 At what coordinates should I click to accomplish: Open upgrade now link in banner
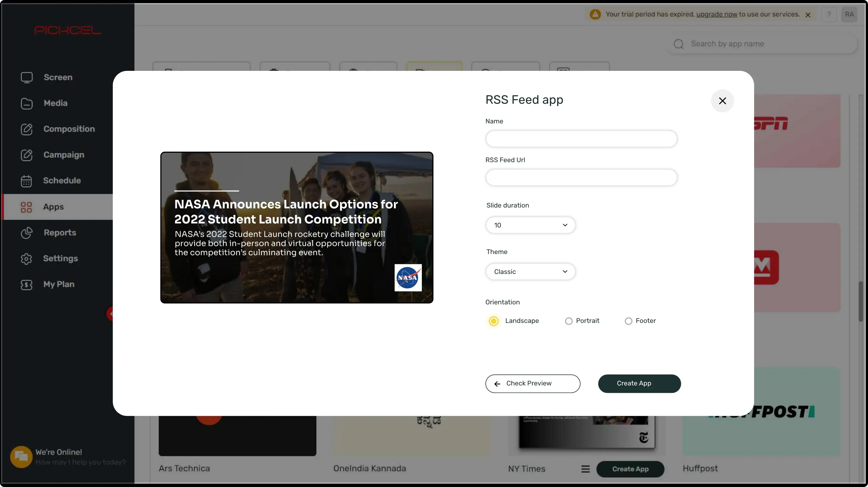[717, 14]
